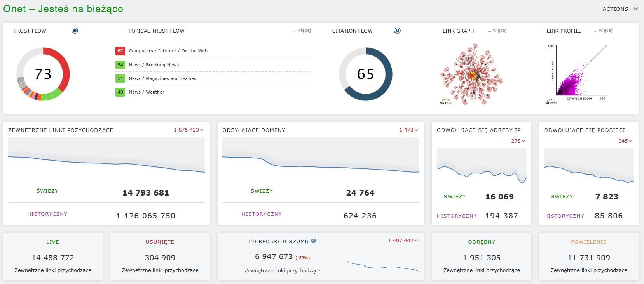Open the Link Profile scatter chart

(x=577, y=74)
